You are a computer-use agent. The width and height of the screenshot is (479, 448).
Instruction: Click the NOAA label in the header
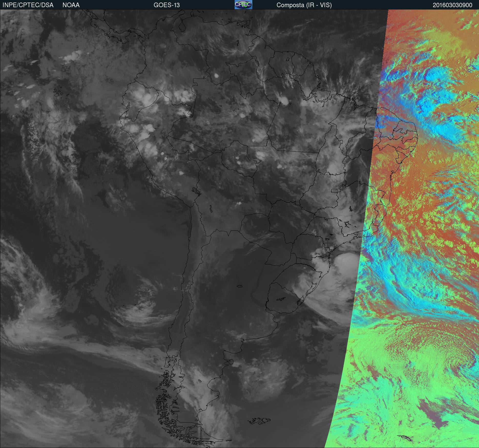tap(71, 5)
